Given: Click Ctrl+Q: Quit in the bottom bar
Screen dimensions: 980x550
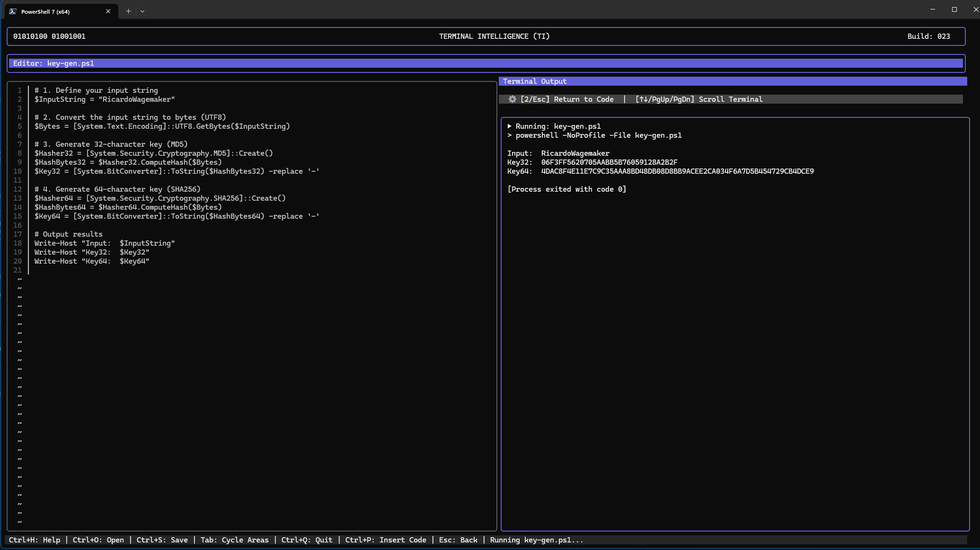Looking at the screenshot, I should click(307, 540).
